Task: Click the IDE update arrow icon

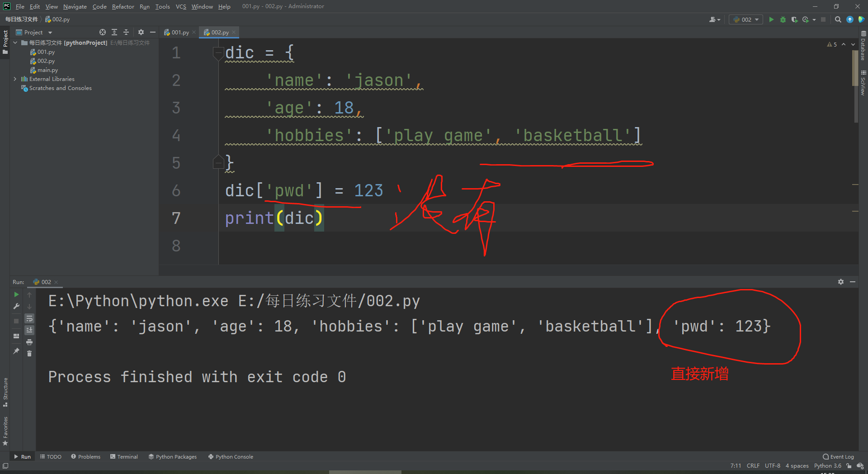Action: point(850,19)
